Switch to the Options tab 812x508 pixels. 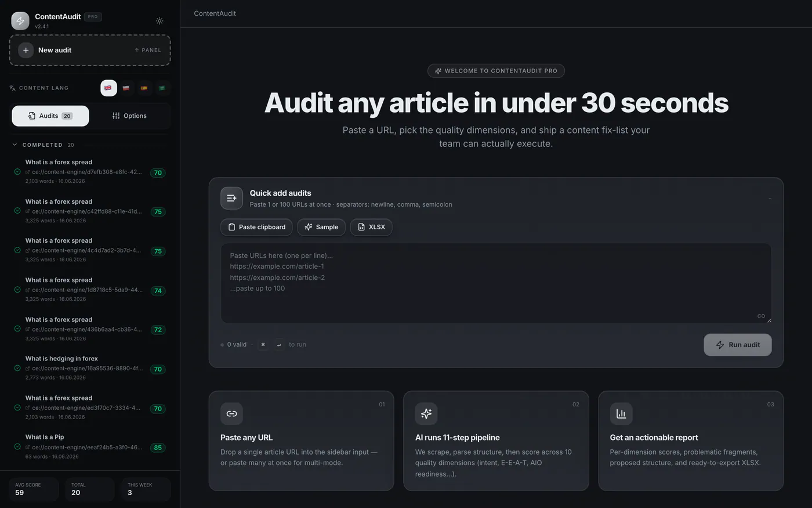pos(129,116)
